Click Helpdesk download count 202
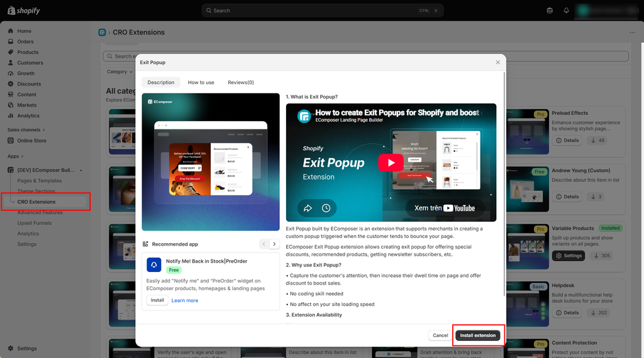The width and height of the screenshot is (644, 358). [x=599, y=313]
